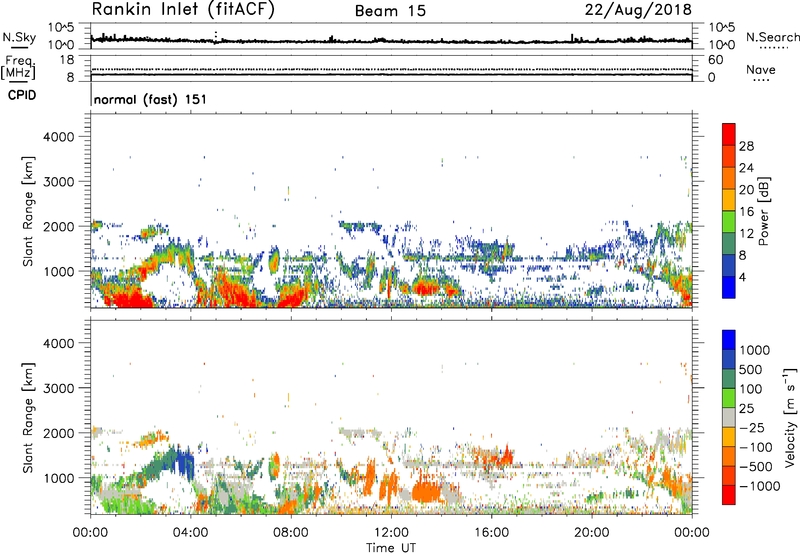Click the blue high-velocity patch near 04:00
This screenshot has height=554, width=800.
click(x=184, y=462)
